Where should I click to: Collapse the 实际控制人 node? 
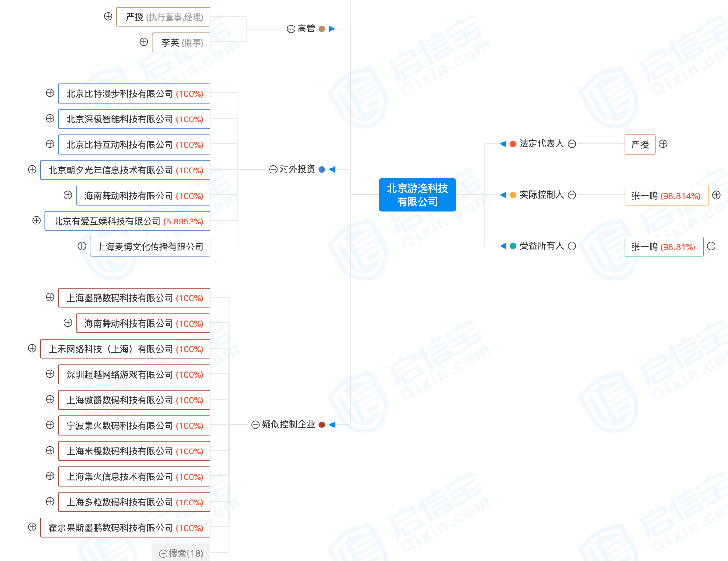point(572,195)
